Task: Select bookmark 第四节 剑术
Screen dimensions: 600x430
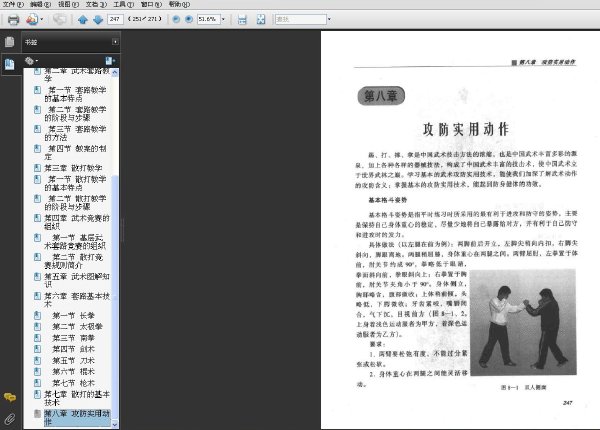Action: [x=73, y=349]
